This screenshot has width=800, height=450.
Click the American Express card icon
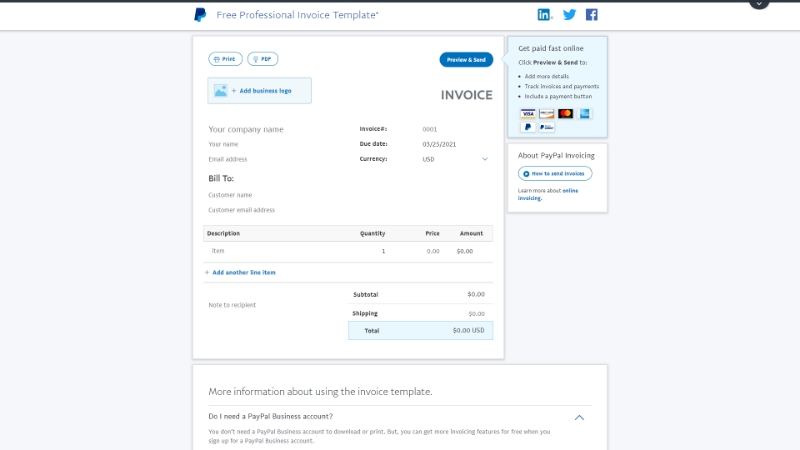pyautogui.click(x=584, y=114)
